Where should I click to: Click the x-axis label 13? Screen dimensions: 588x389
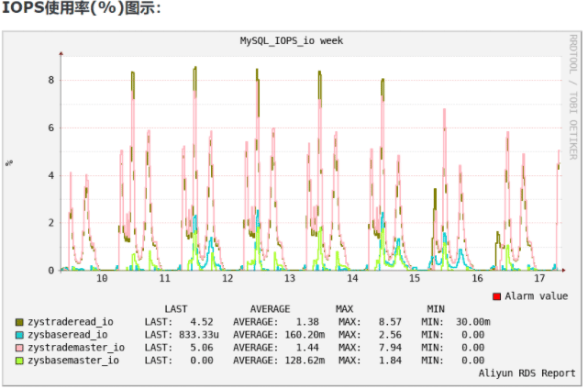[x=290, y=278]
